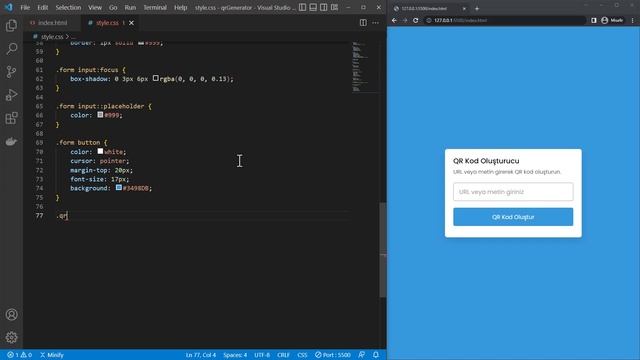640x360 pixels.
Task: Click QR Kod Oluşturucu heading
Action: [x=486, y=161]
